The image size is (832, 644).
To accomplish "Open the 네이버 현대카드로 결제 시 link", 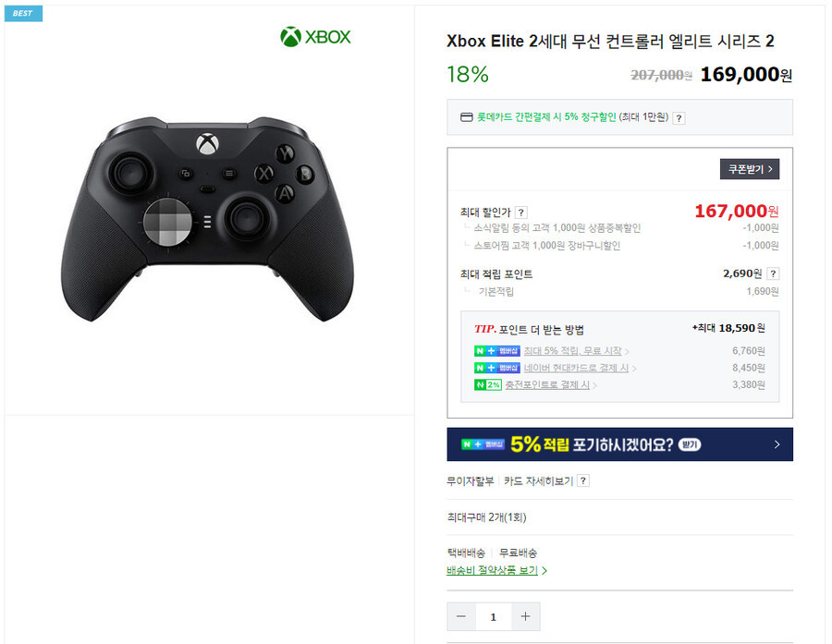I will (x=580, y=368).
